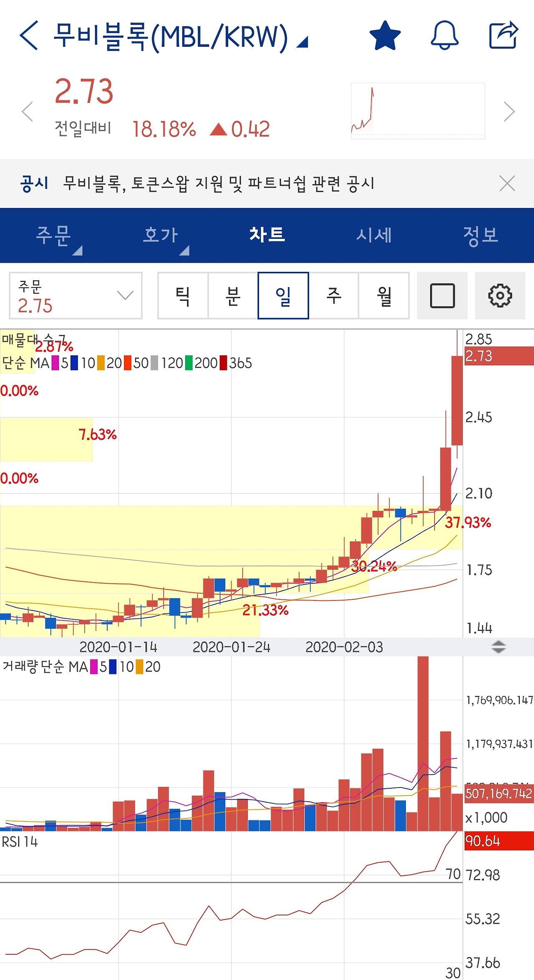Tap the 18.18% daily change value
Viewport: 534px width, 980px height.
pyautogui.click(x=164, y=129)
